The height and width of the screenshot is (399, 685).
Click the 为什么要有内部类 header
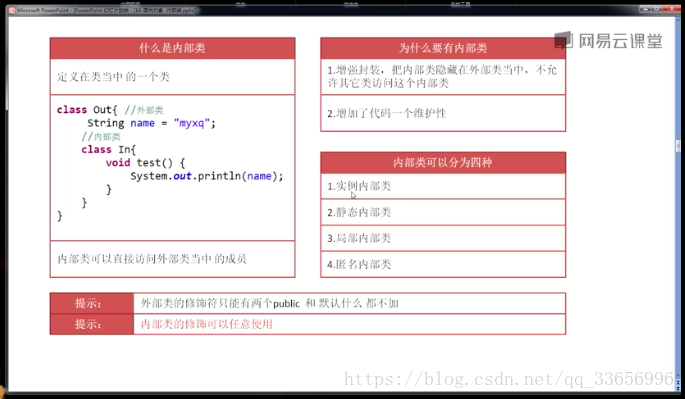click(443, 48)
